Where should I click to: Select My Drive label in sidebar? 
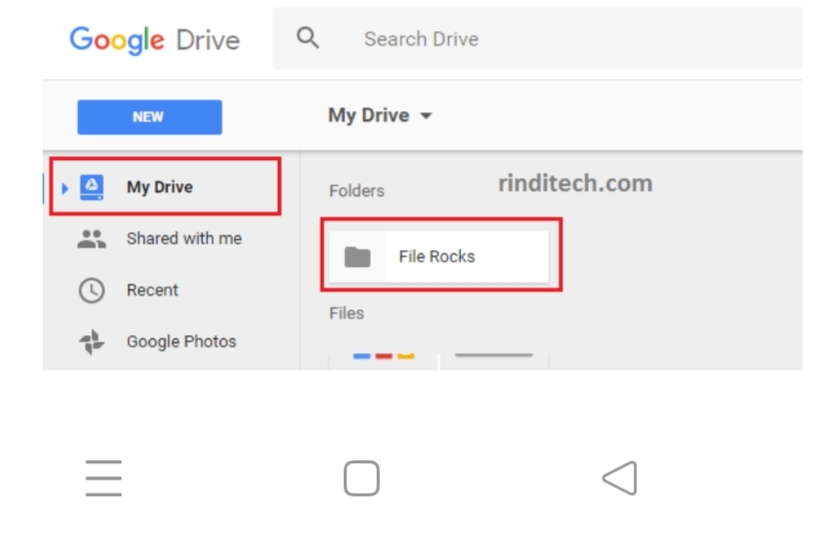(x=159, y=187)
